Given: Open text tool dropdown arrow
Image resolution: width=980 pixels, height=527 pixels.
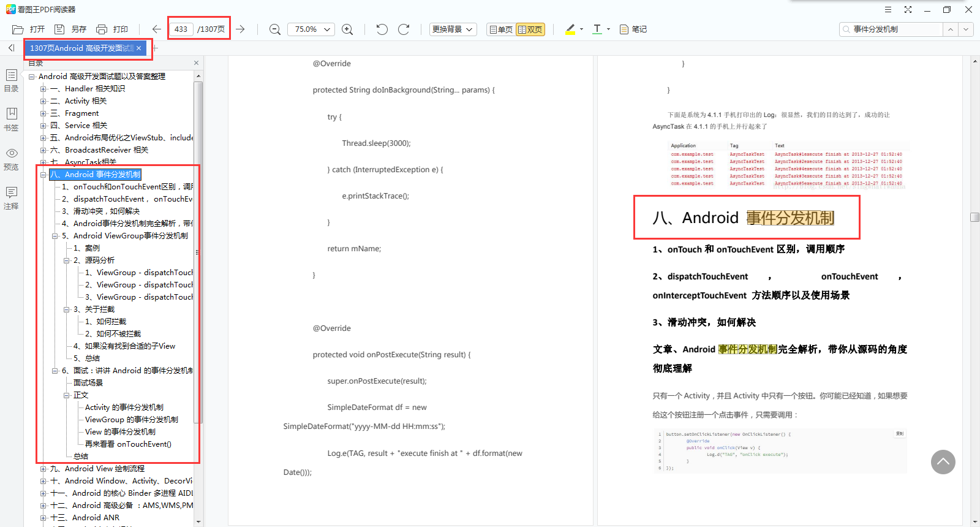Looking at the screenshot, I should tap(608, 29).
